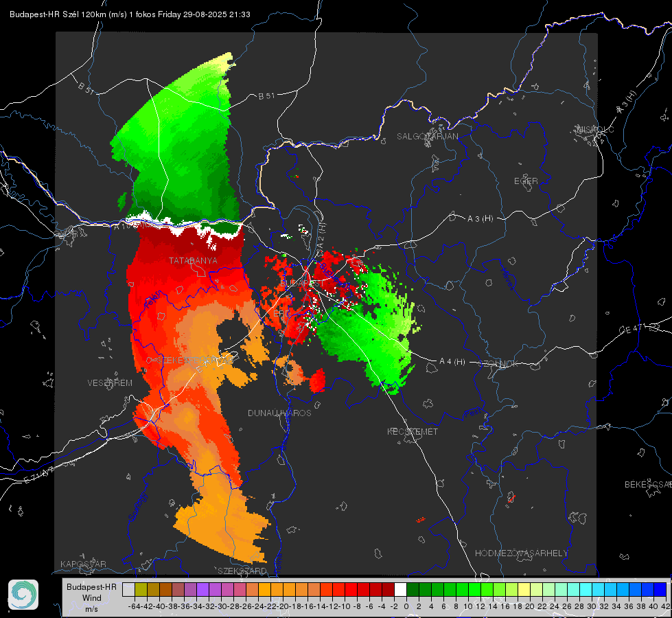Select the violet purple legend swatch
Image resolution: width=672 pixels, height=618 pixels.
tap(202, 590)
